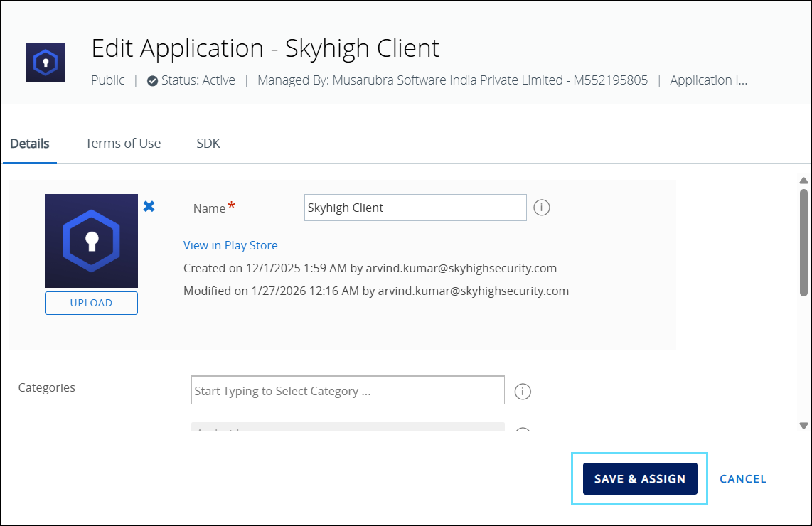
Task: Click the scrollbar up arrow
Action: 803,181
